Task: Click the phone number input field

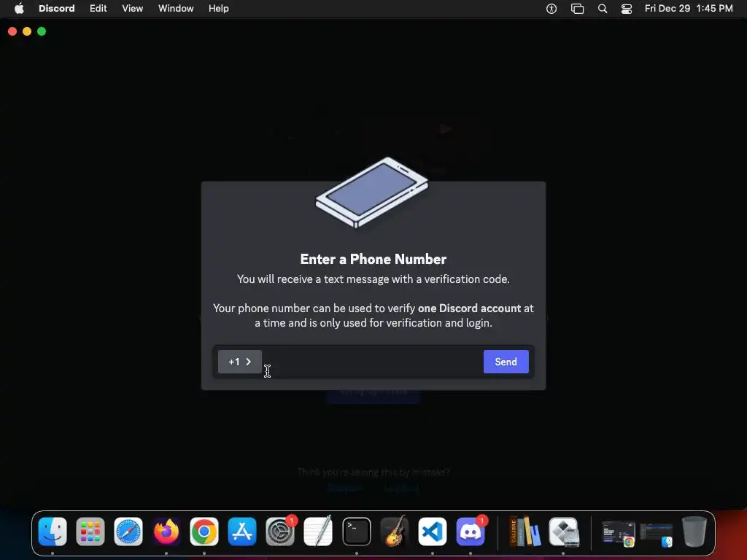Action: click(372, 362)
